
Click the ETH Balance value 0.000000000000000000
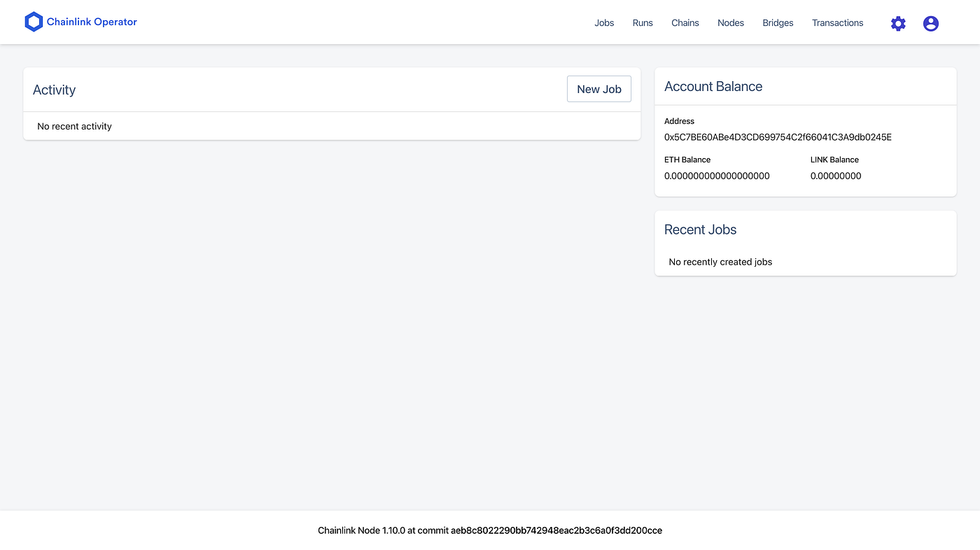[x=717, y=176]
